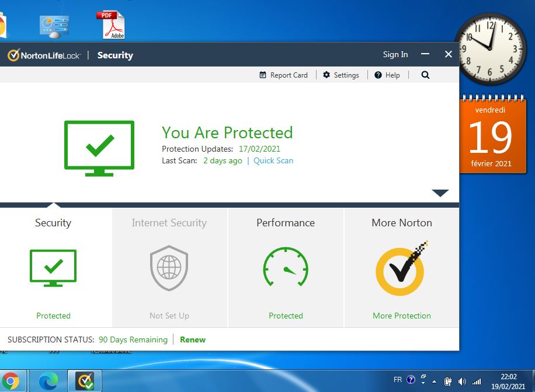Click the vendredi 19 calendar gadget
Viewport: 535px width, 392px height.
point(492,134)
